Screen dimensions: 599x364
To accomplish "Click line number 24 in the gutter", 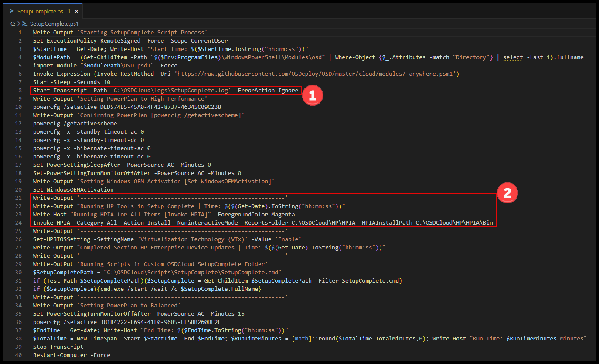I will [x=19, y=222].
